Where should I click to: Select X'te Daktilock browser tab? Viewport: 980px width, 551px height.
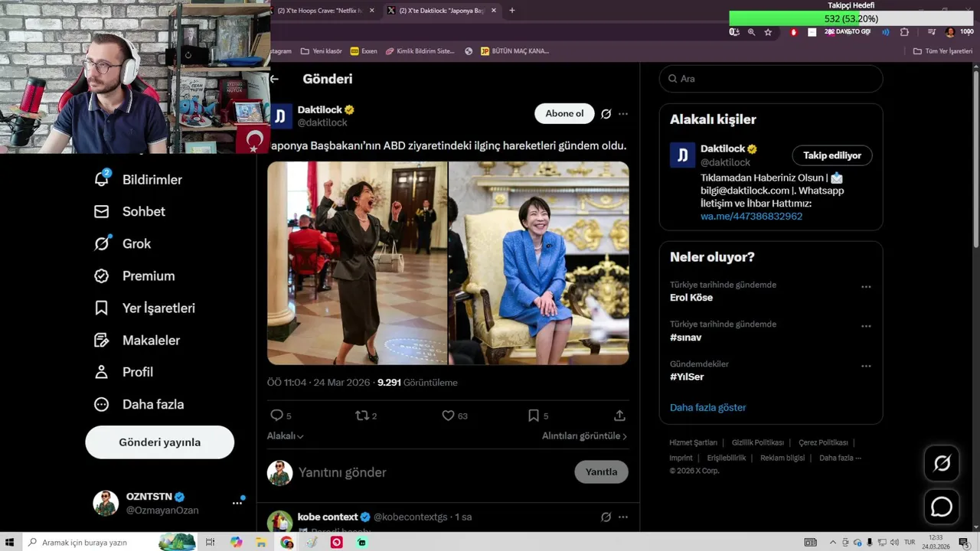coord(442,11)
